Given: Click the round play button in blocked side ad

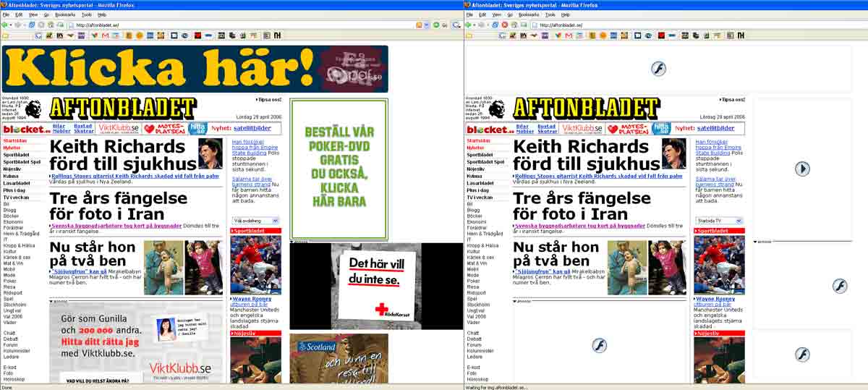Looking at the screenshot, I should tap(802, 169).
